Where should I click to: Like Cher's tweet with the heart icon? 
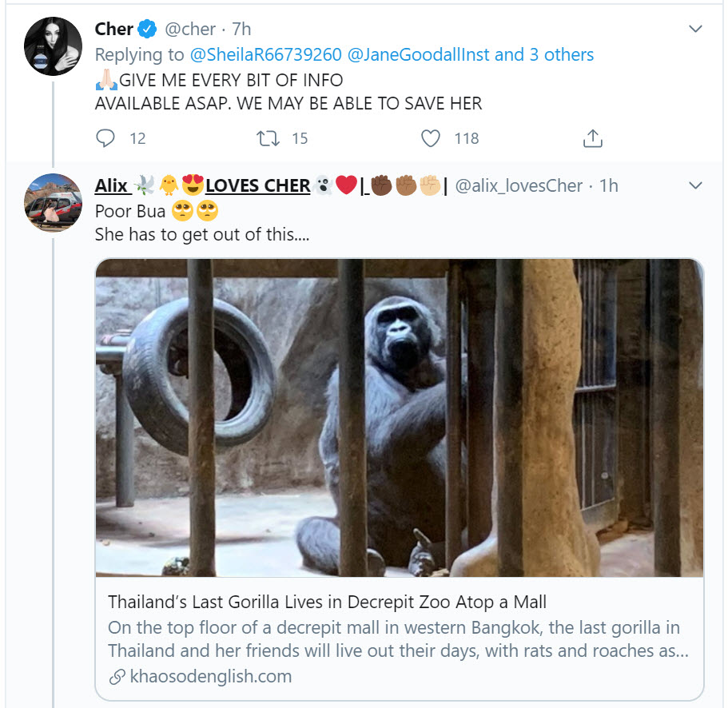pyautogui.click(x=431, y=138)
